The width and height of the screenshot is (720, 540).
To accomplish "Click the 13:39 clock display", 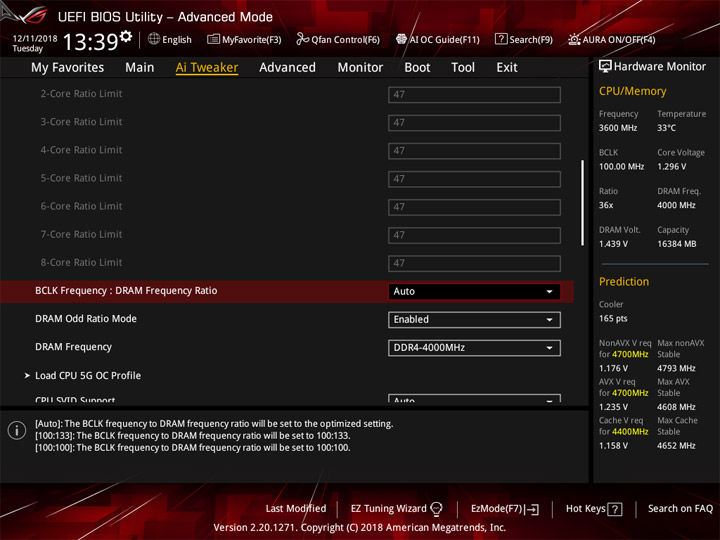I will 90,42.
